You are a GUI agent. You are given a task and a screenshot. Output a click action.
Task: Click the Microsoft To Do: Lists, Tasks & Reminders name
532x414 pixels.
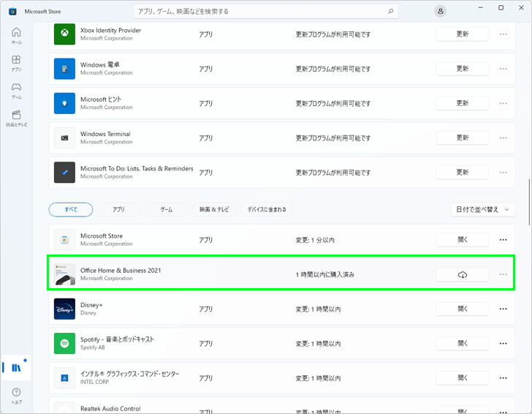(x=137, y=168)
